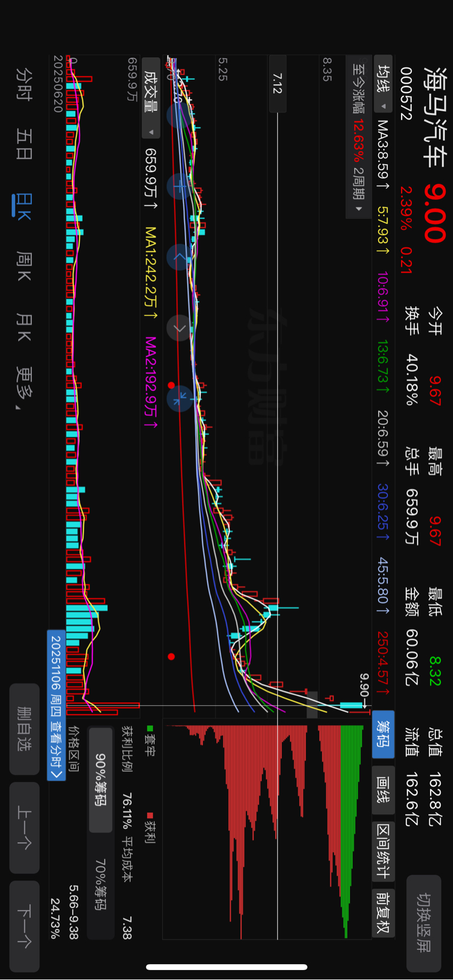The image size is (453, 980).
Task: Tap the yellow MA1:242.2万 volume average
Action: (152, 273)
